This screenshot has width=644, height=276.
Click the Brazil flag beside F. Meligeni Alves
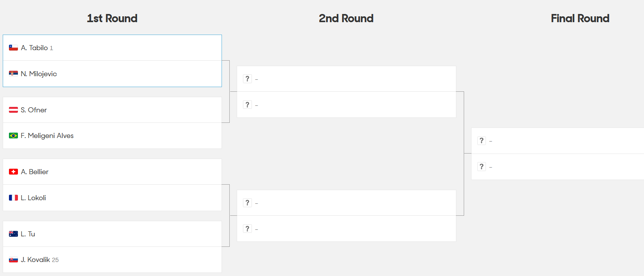click(x=13, y=136)
